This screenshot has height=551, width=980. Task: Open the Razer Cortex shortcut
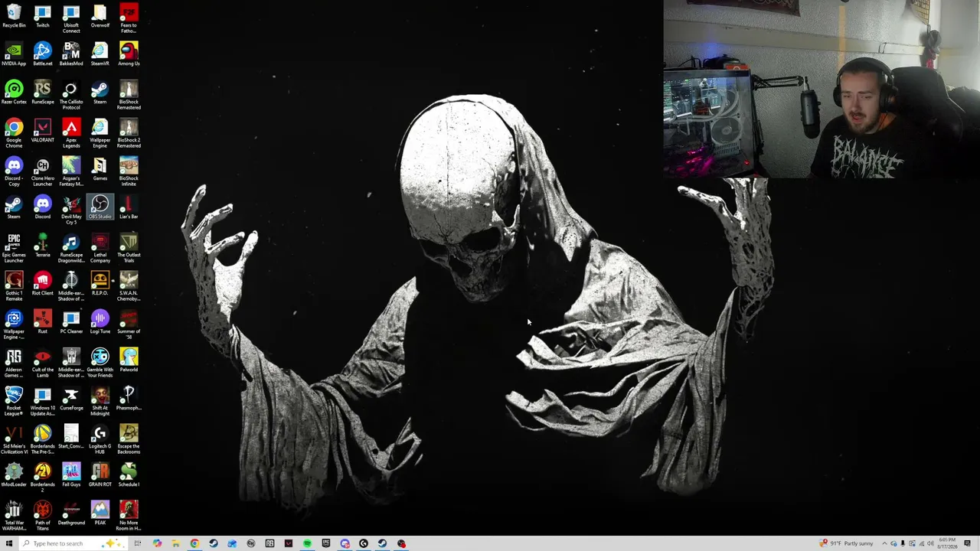pos(14,93)
